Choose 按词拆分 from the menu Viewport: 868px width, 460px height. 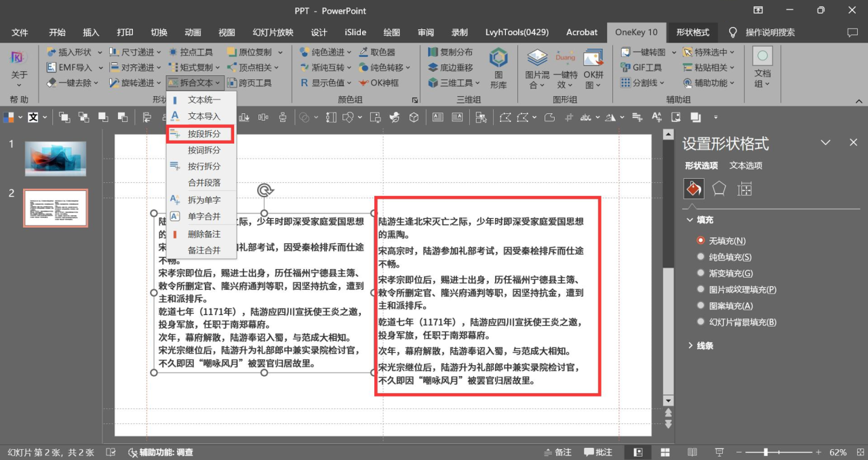pyautogui.click(x=201, y=150)
